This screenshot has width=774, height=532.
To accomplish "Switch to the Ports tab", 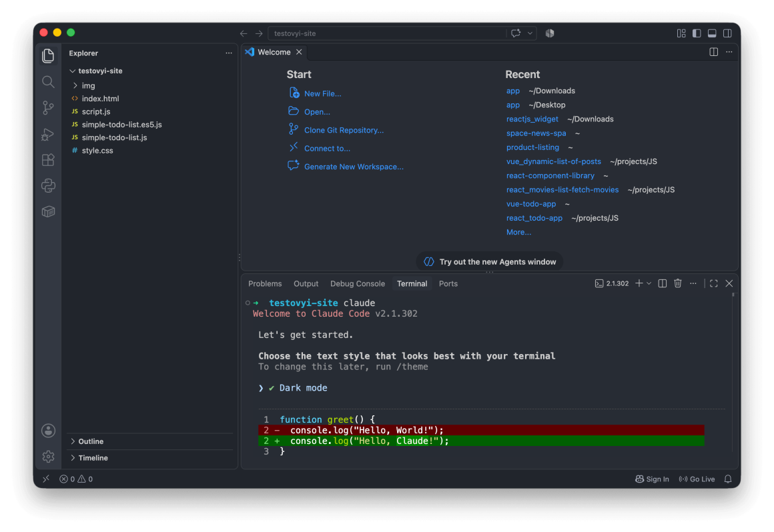I will click(448, 283).
